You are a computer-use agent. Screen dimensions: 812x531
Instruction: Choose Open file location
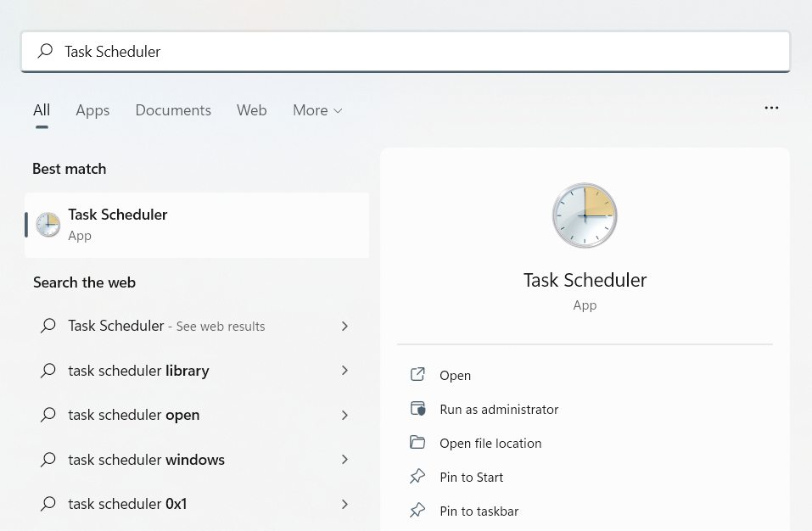click(x=490, y=444)
